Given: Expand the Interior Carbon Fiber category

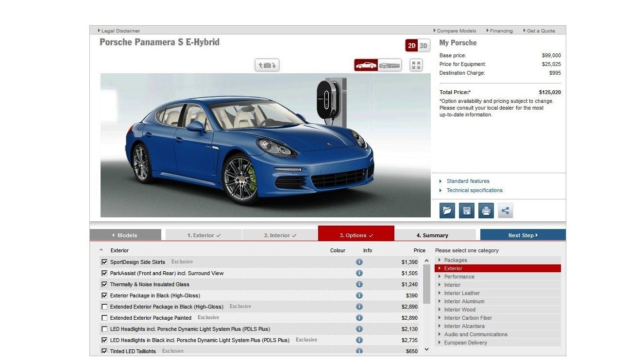Looking at the screenshot, I should tap(498, 318).
